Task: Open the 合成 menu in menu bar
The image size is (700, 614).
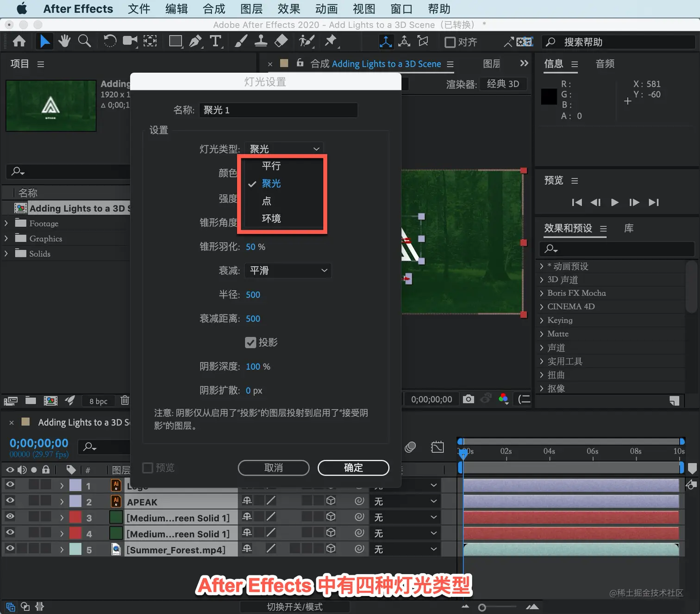Action: click(x=214, y=9)
